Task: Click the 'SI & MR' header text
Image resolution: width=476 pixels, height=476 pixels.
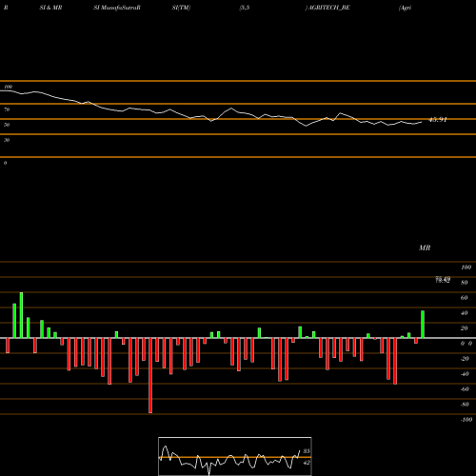Action: [x=50, y=8]
